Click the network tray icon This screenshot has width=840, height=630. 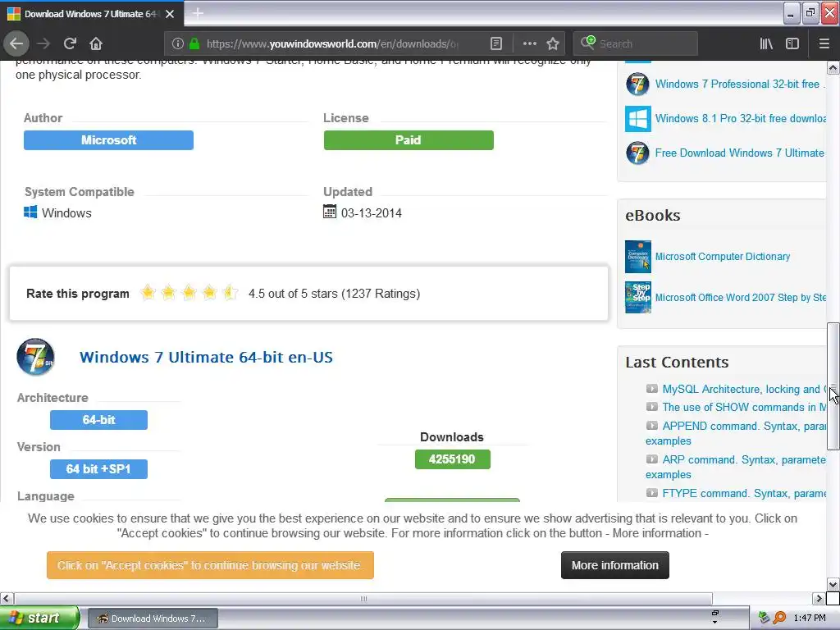coord(764,618)
